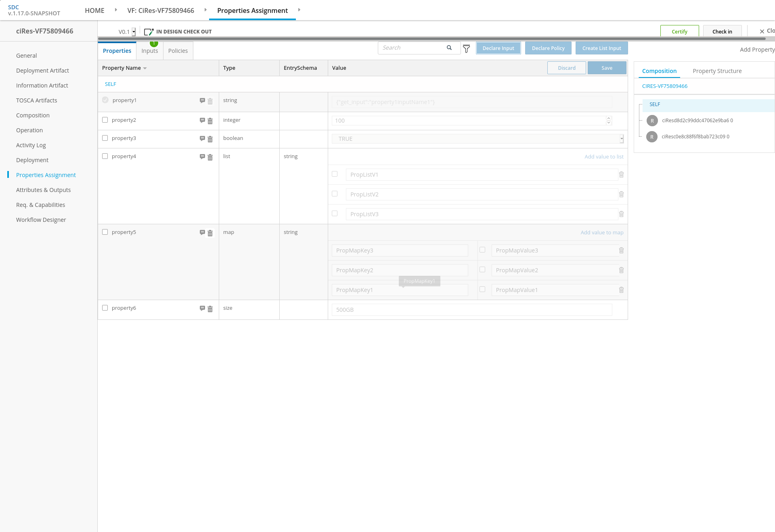Expand breadcrumb arrow after Properties Assignment

pyautogui.click(x=299, y=10)
